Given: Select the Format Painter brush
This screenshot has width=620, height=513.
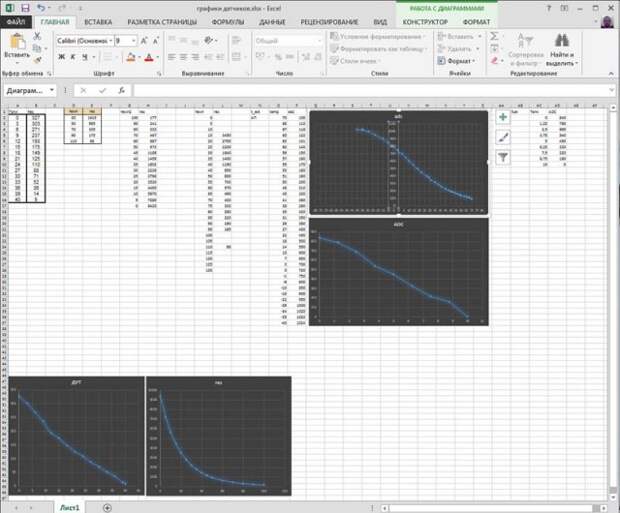Looking at the screenshot, I should (37, 60).
